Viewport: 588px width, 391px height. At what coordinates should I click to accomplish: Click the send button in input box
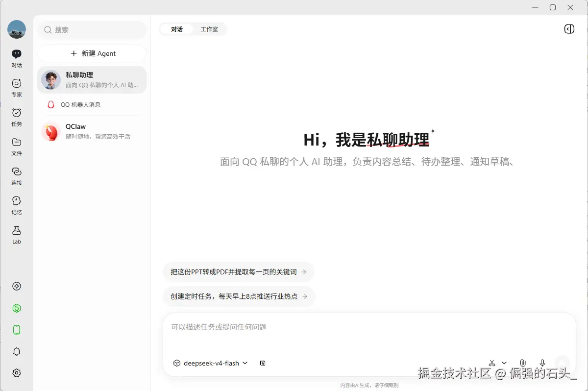(563, 363)
